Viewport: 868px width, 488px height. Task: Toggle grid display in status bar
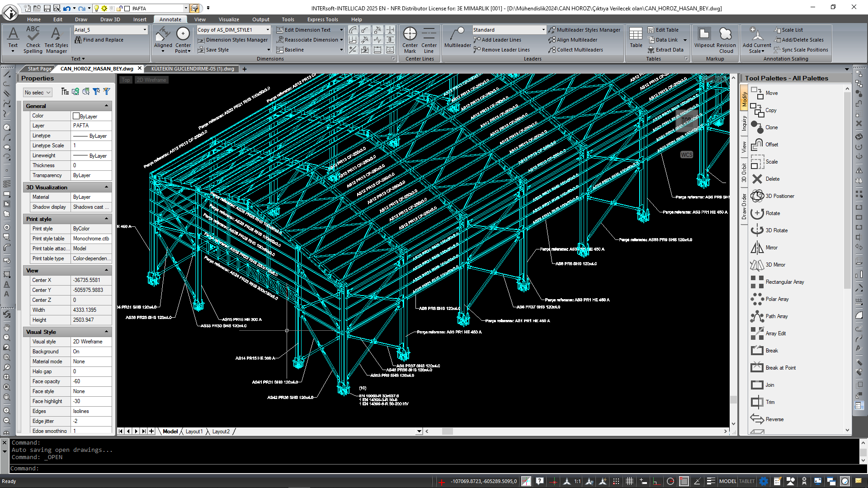point(629,481)
